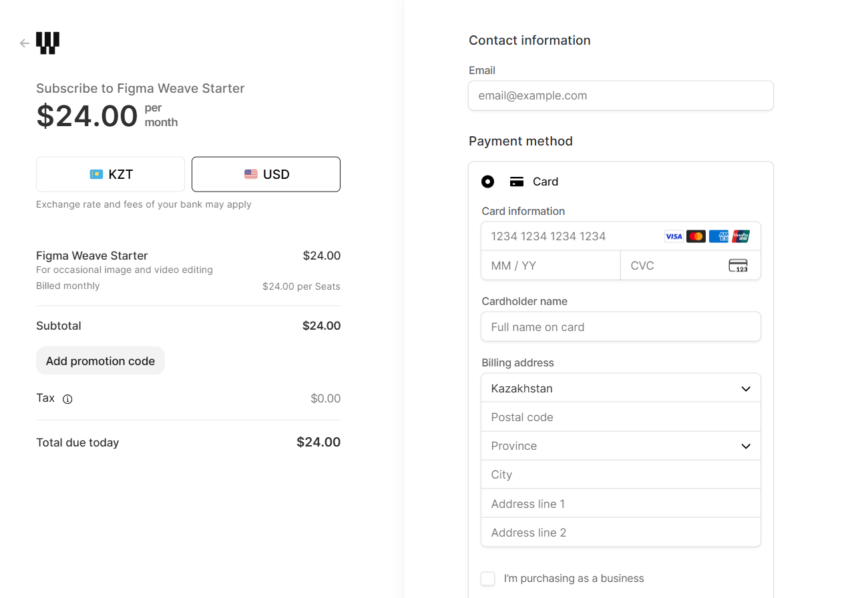868x598 pixels.
Task: Click the credit card icon beside Card
Action: coord(516,182)
